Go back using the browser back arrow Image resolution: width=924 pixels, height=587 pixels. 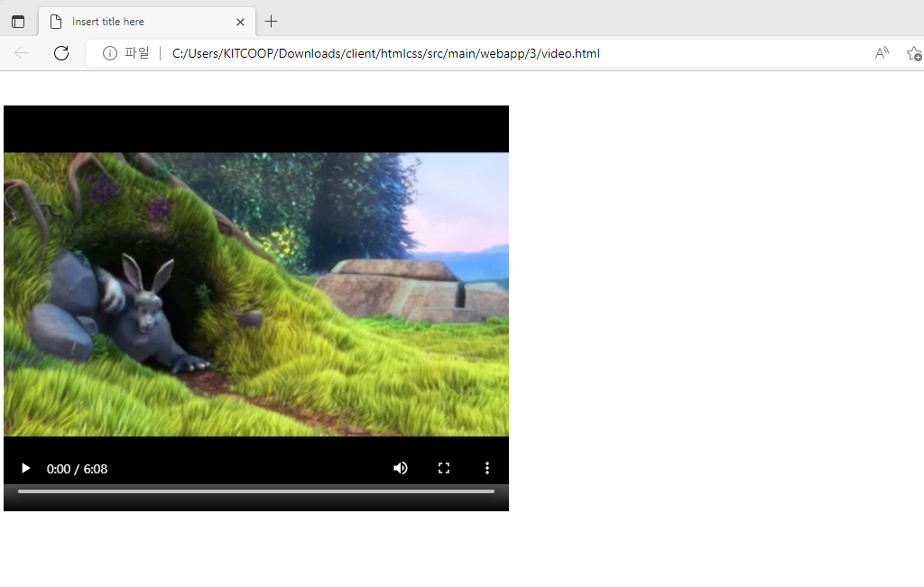[22, 53]
